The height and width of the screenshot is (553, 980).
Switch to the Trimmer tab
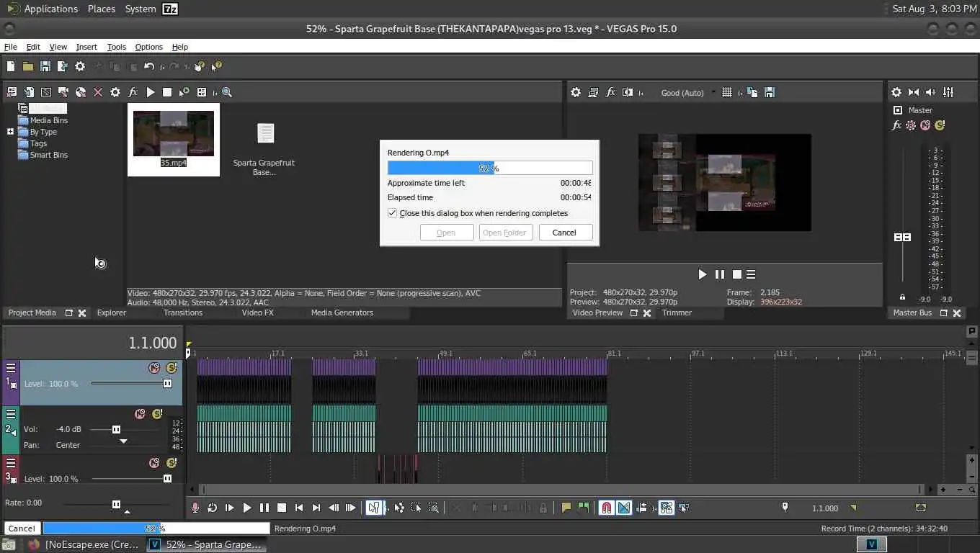[677, 313]
